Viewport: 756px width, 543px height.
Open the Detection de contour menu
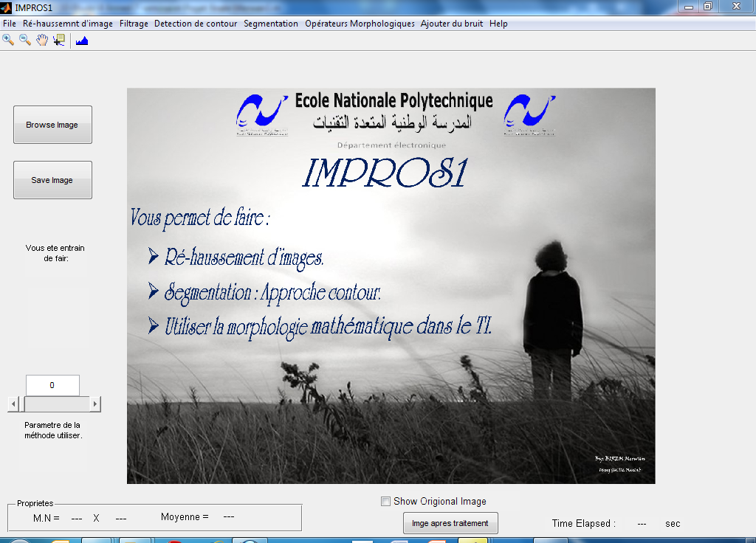click(195, 24)
